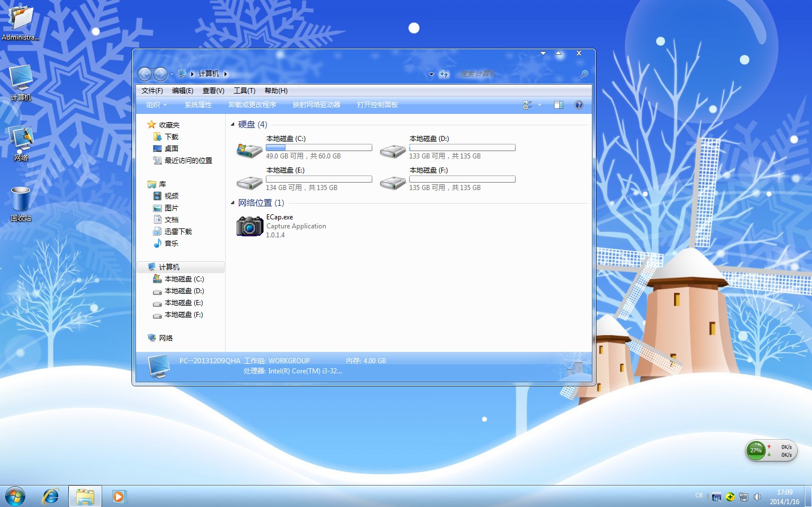Select 本地磁盘 (F:) in navigation tree

pyautogui.click(x=178, y=315)
